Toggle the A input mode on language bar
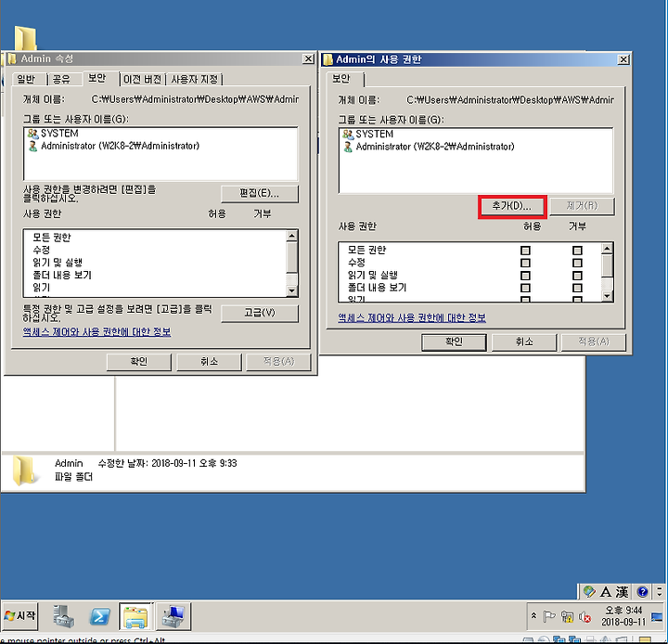Image resolution: width=668 pixels, height=644 pixels. point(605,592)
